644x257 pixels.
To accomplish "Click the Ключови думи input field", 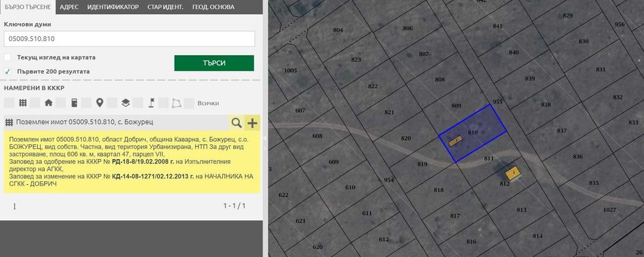I will click(x=129, y=39).
